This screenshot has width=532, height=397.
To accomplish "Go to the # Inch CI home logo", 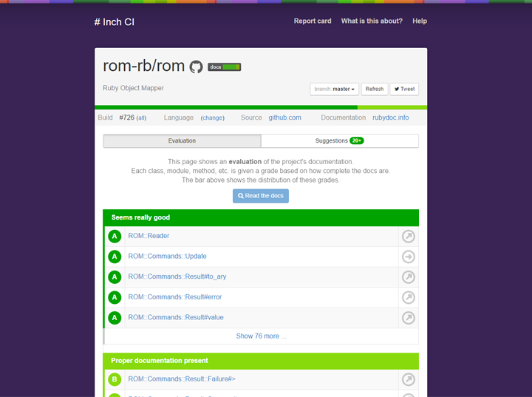I will (x=115, y=22).
